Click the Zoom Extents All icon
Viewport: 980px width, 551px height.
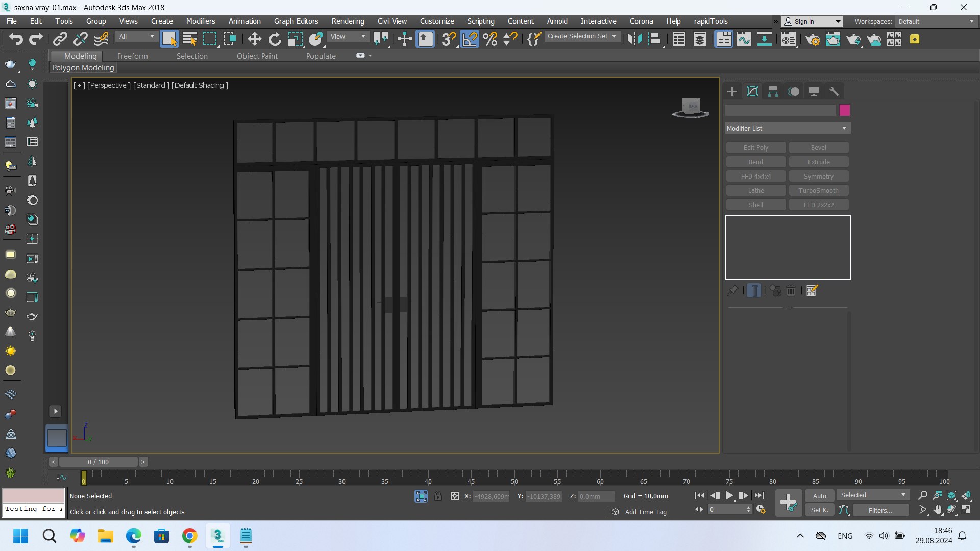click(966, 495)
